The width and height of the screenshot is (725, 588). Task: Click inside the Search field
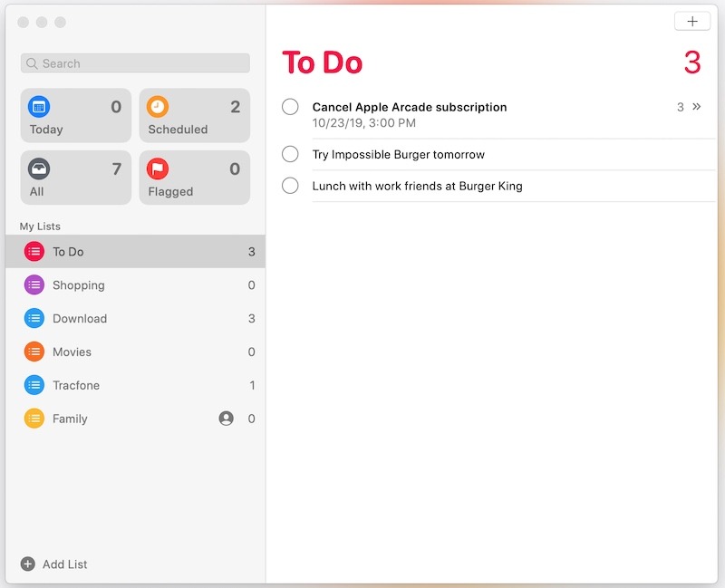tap(134, 63)
